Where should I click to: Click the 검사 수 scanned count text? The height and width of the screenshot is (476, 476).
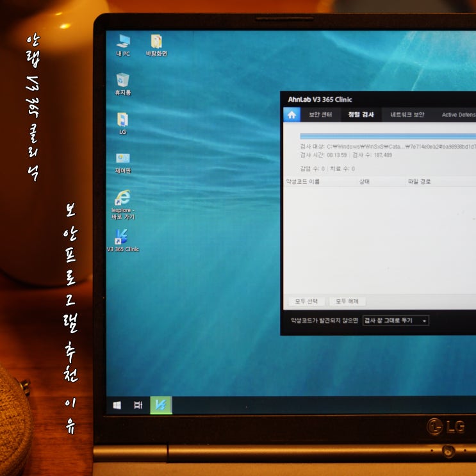[x=372, y=155]
